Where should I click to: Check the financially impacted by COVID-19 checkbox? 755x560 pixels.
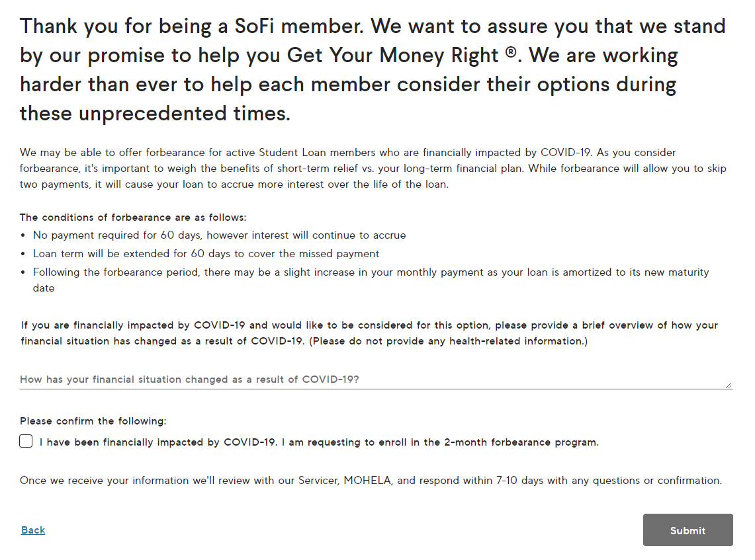pyautogui.click(x=26, y=441)
